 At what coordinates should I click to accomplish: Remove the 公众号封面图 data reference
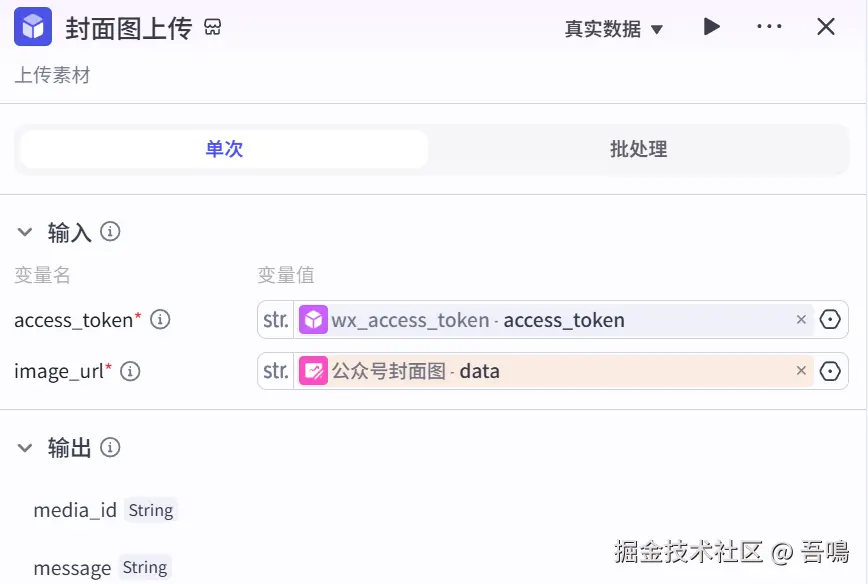(801, 371)
